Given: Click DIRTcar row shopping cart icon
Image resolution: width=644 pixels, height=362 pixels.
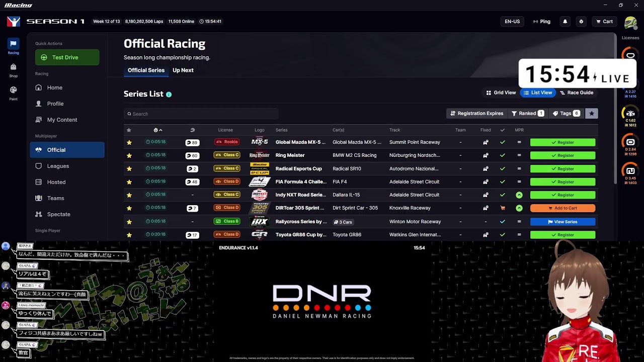Looking at the screenshot, I should (503, 208).
